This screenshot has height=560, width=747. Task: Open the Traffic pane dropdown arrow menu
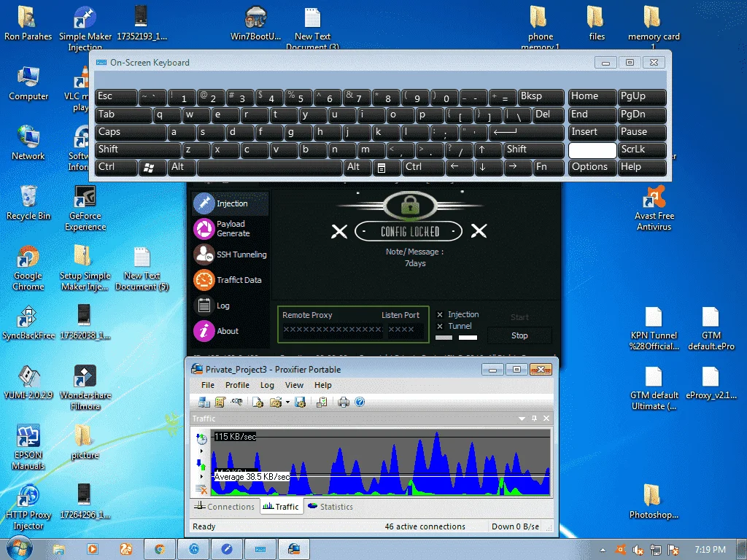(522, 418)
